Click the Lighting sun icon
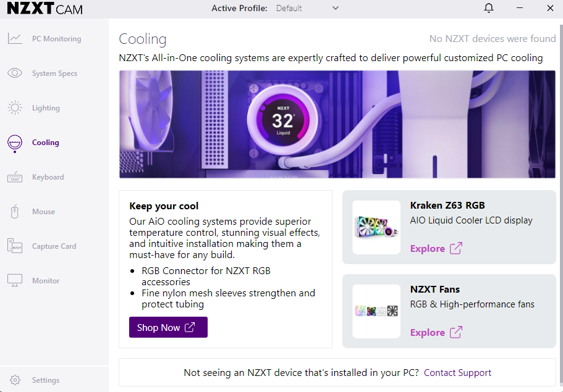 [x=15, y=107]
